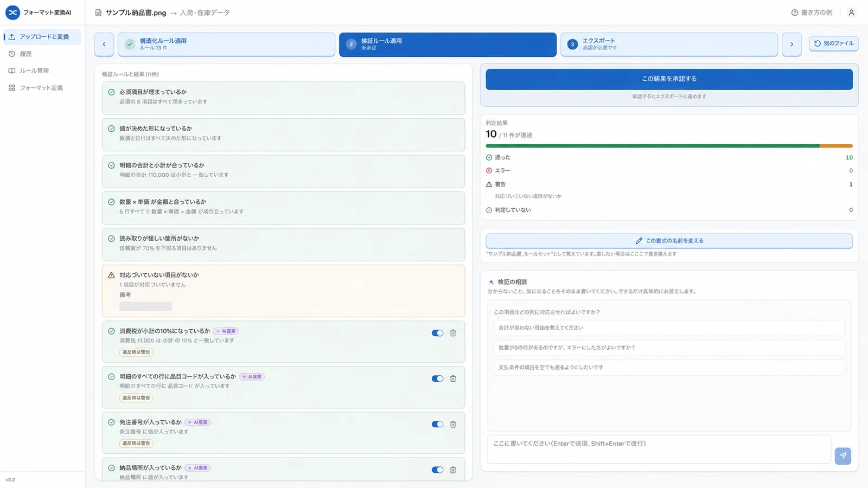This screenshot has height=488, width=868.
Task: Click the この結果を承認する button
Action: tap(669, 79)
